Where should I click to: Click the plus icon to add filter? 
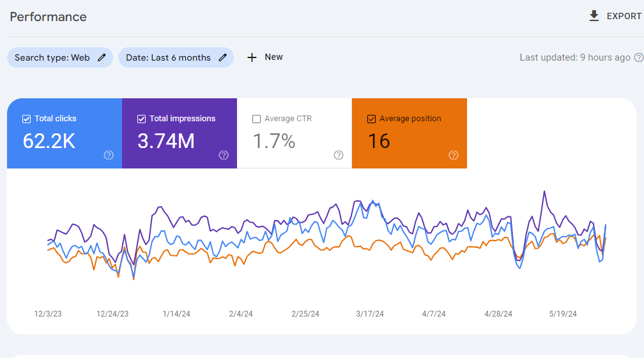pos(252,57)
